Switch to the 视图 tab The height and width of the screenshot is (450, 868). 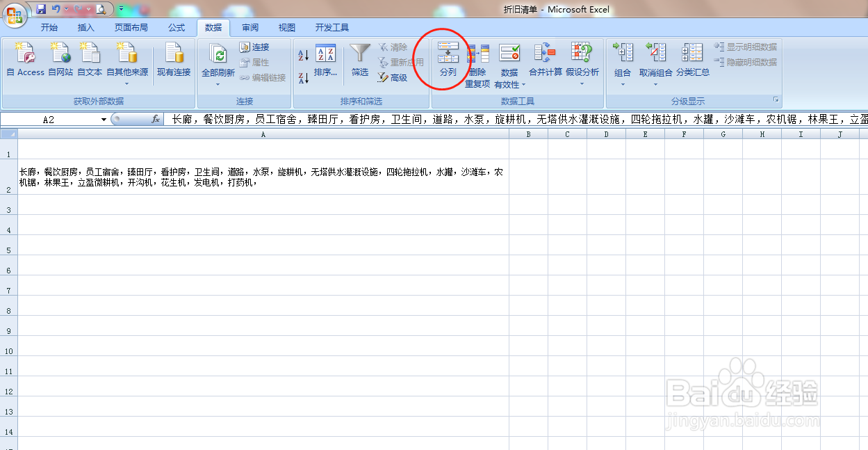(287, 28)
